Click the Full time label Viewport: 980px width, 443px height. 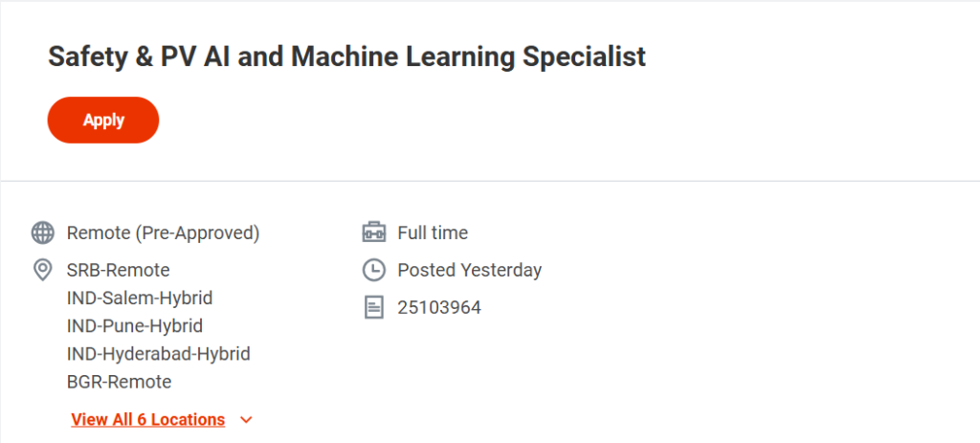click(x=433, y=233)
